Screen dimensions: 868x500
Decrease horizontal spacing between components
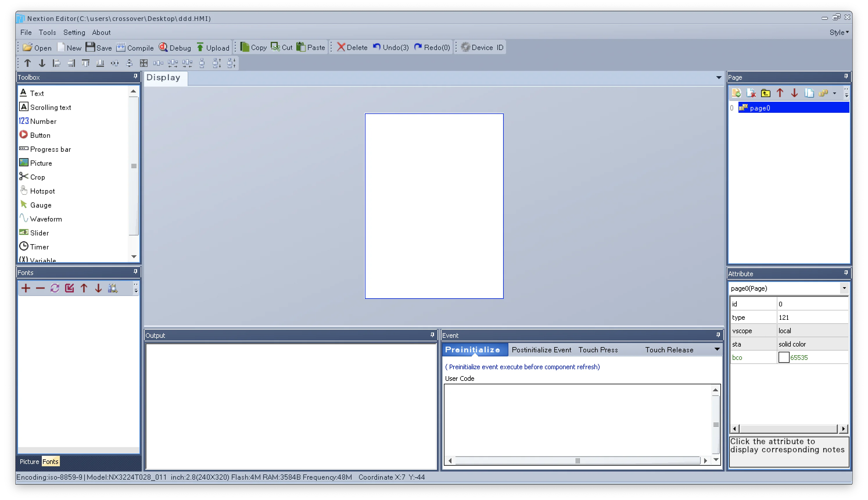click(x=188, y=63)
